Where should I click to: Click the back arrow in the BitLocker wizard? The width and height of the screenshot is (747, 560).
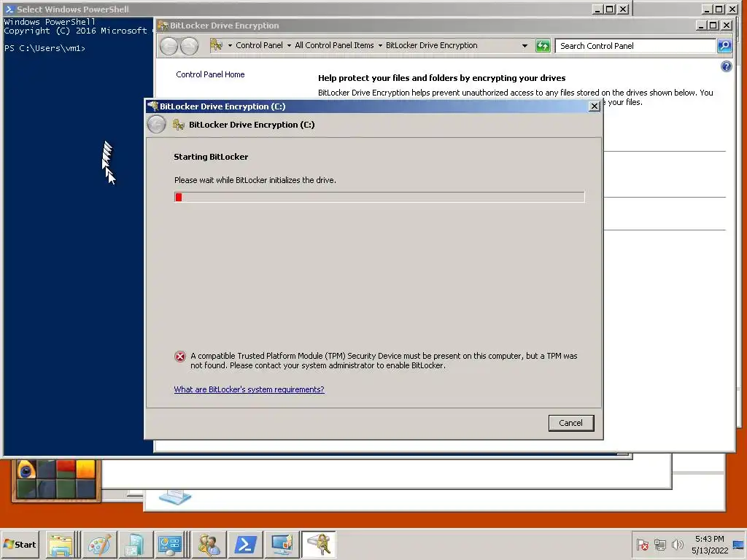point(156,125)
